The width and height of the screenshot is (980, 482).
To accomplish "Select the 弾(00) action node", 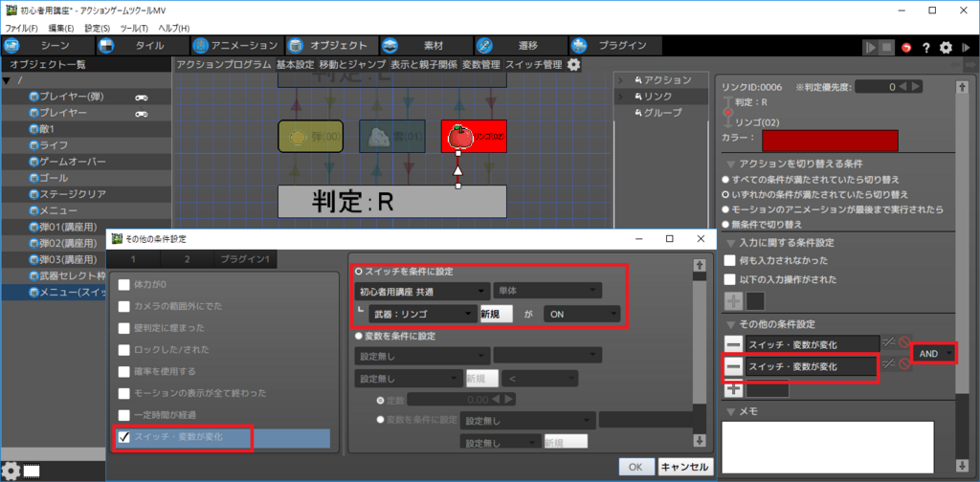I will 310,136.
